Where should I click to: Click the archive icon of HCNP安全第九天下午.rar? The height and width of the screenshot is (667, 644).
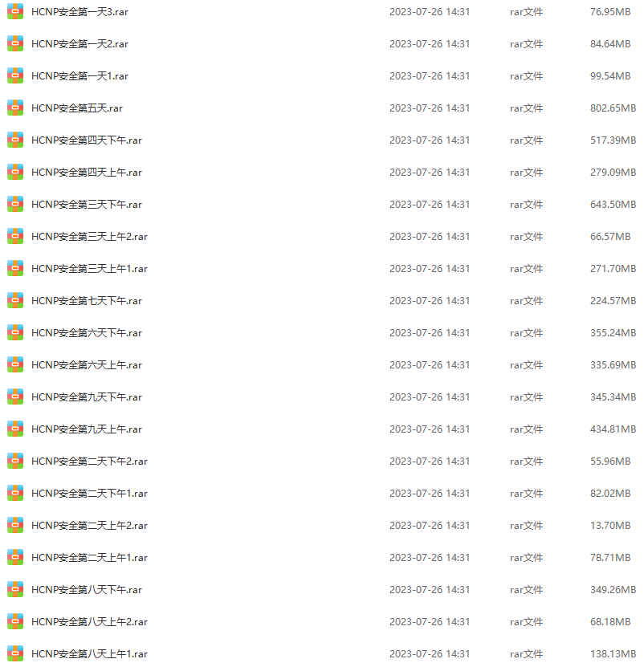click(x=15, y=397)
